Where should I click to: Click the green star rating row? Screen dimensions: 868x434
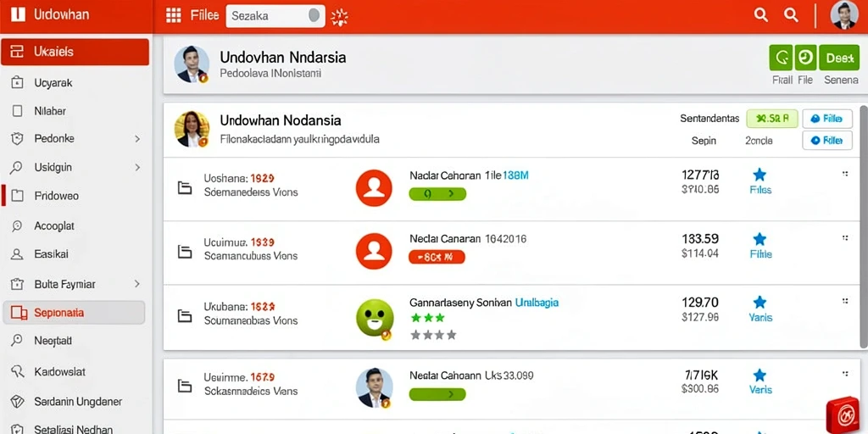point(428,318)
